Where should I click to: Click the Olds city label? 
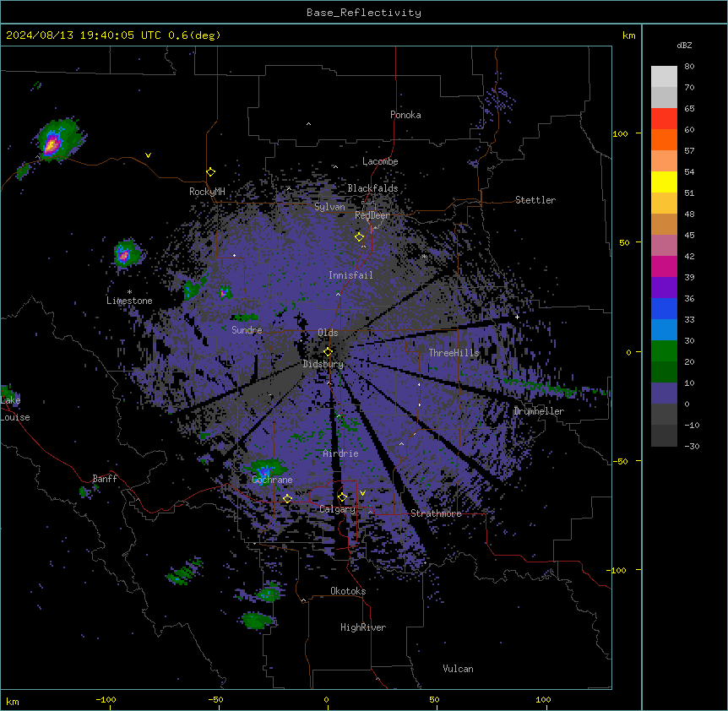point(328,333)
